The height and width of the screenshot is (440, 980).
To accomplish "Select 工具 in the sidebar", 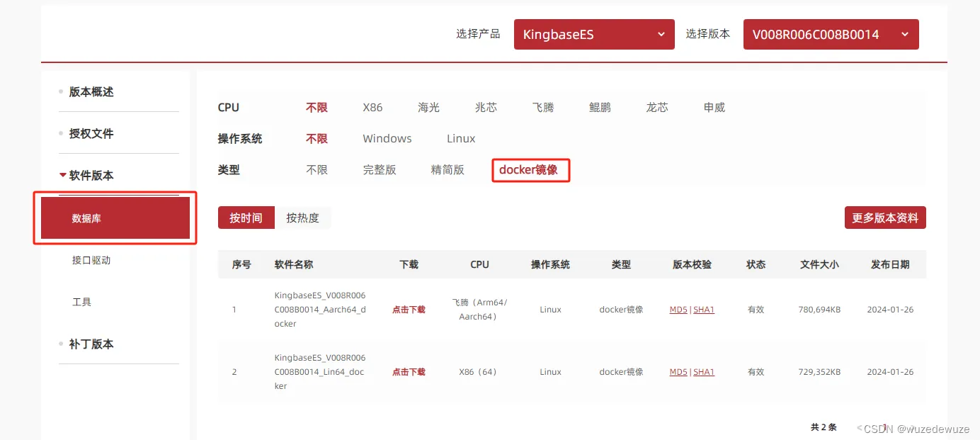I will [82, 302].
